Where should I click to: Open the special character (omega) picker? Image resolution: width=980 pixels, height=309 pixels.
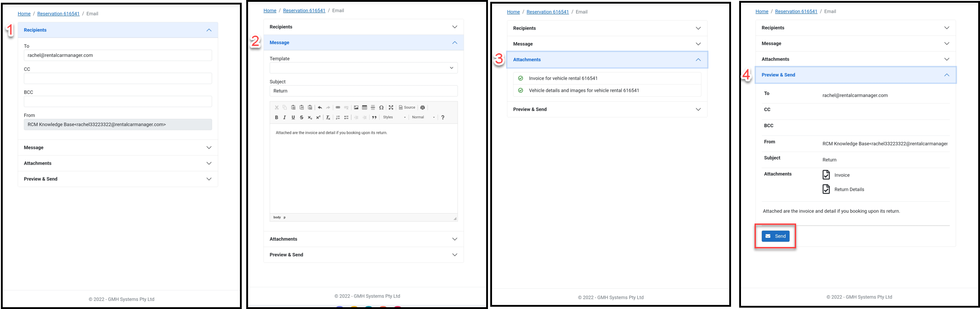381,108
